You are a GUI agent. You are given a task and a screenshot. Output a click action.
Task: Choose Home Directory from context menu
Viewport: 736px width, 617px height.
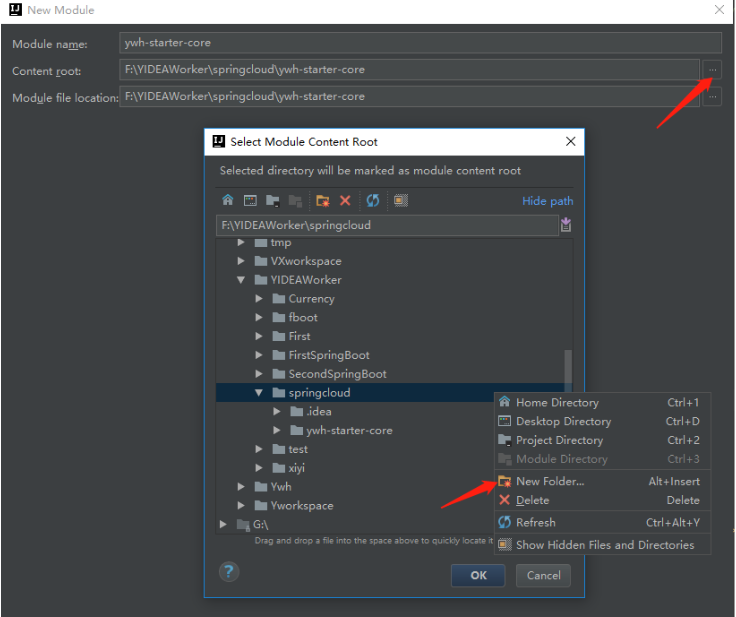click(603, 402)
